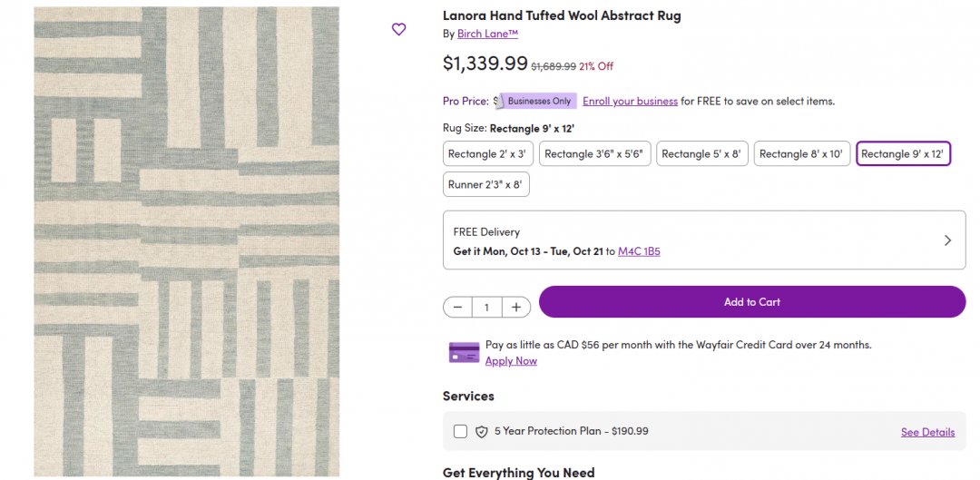Select Rectangle 2' x 3' rug size
The width and height of the screenshot is (980, 480).
[486, 154]
